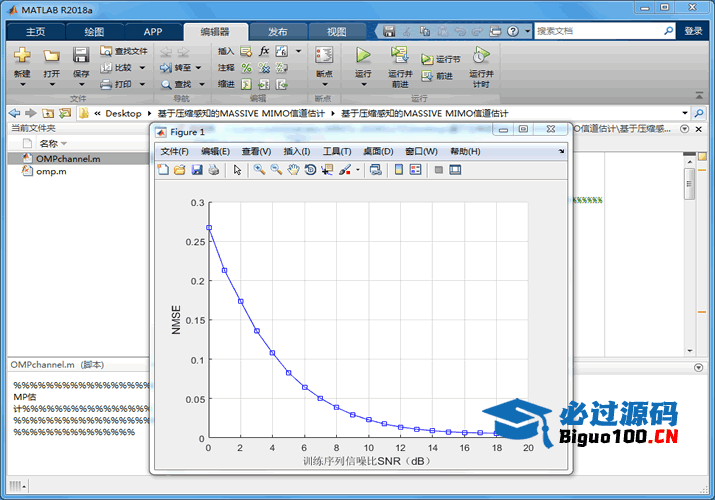This screenshot has width=715, height=500.
Task: Click Save figure floppy disk icon
Action: tap(197, 170)
